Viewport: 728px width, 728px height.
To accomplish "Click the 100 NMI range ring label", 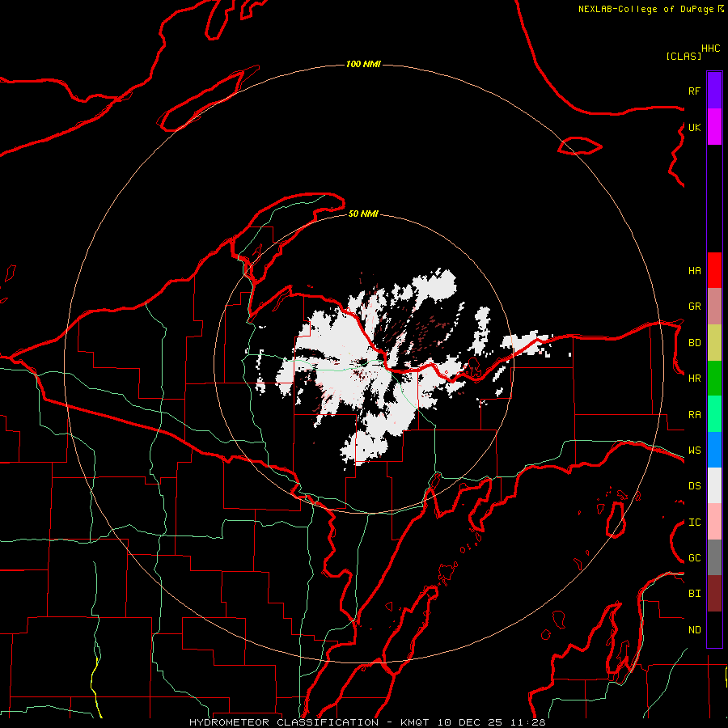I will (363, 64).
